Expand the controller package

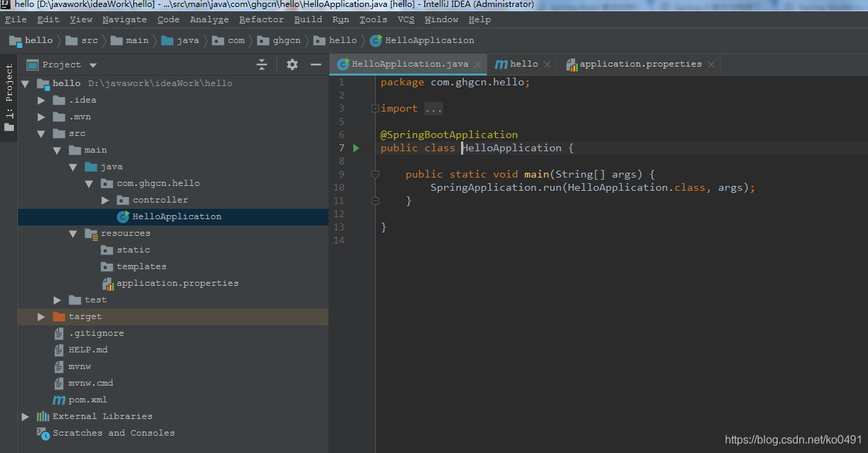coord(106,200)
